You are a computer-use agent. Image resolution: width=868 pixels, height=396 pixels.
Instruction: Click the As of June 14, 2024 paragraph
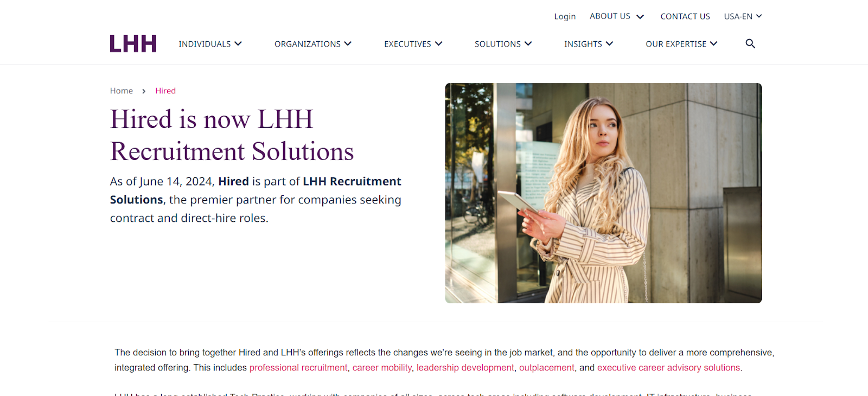[256, 200]
